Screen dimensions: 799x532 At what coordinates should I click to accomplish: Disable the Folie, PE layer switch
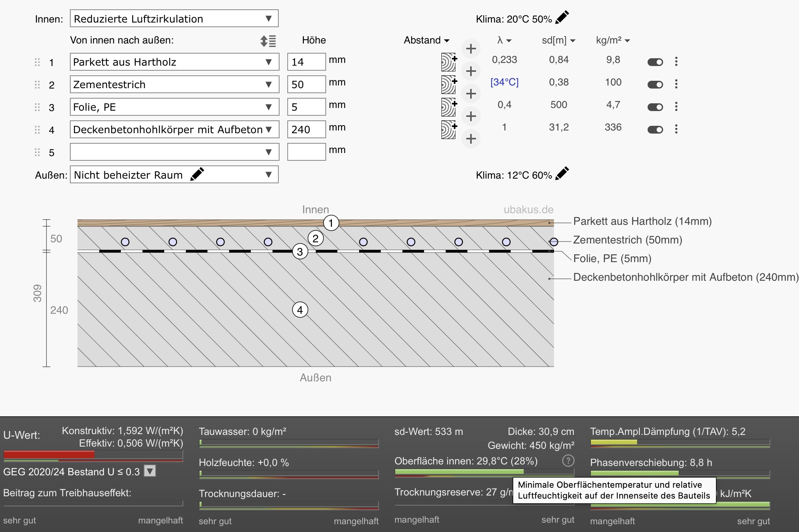[655, 107]
